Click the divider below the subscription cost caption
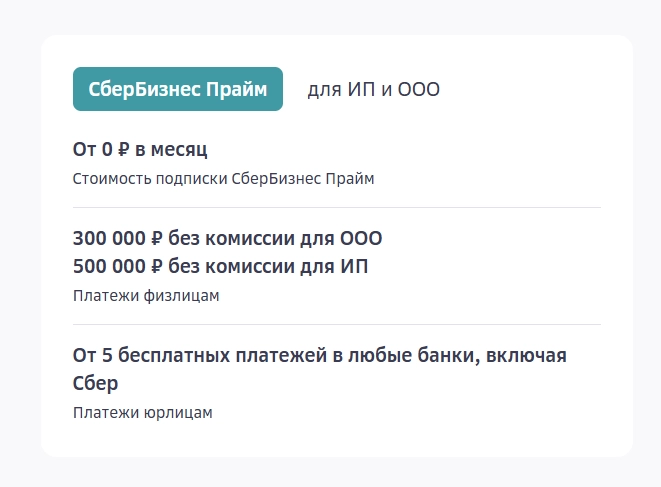 coord(337,207)
